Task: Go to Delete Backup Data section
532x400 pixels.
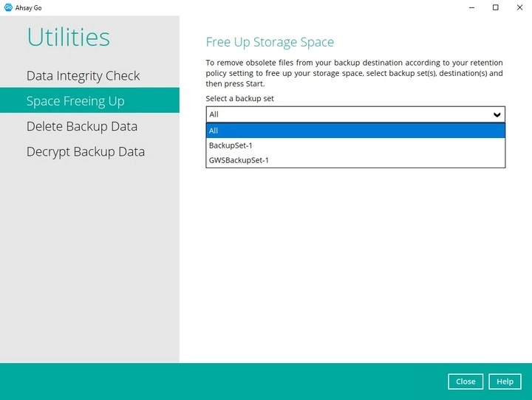Action: click(x=82, y=126)
